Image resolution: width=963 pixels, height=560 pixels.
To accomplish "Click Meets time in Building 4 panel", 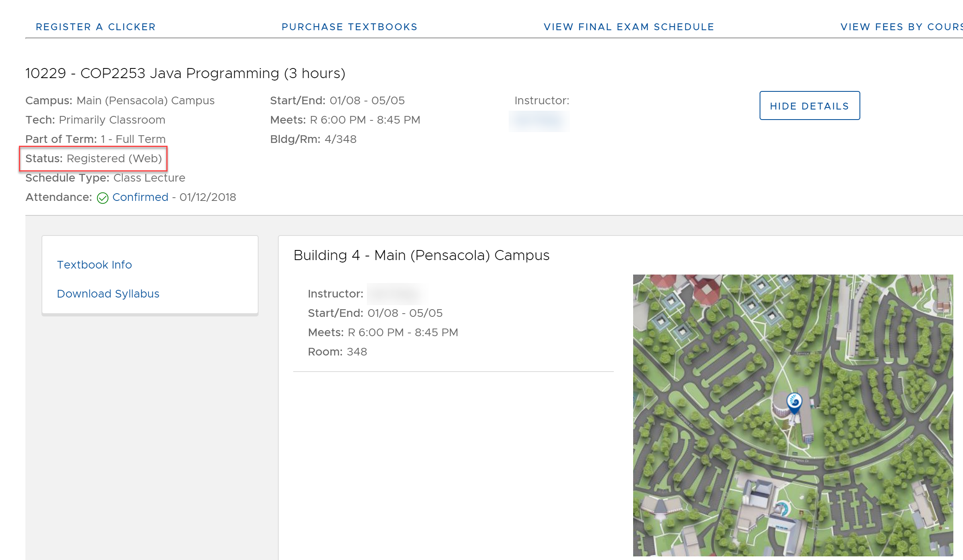I will [383, 333].
